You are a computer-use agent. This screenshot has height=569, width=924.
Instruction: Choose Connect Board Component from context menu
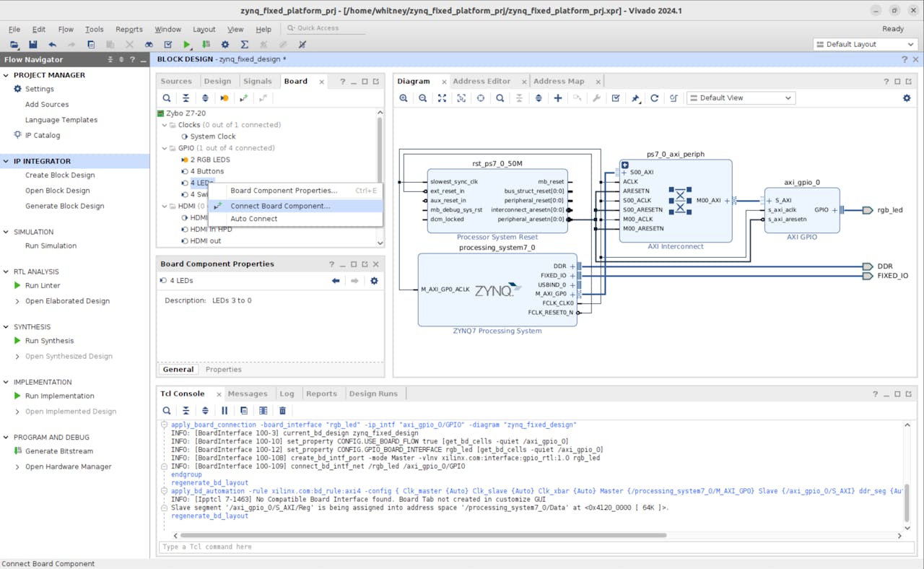coord(280,206)
